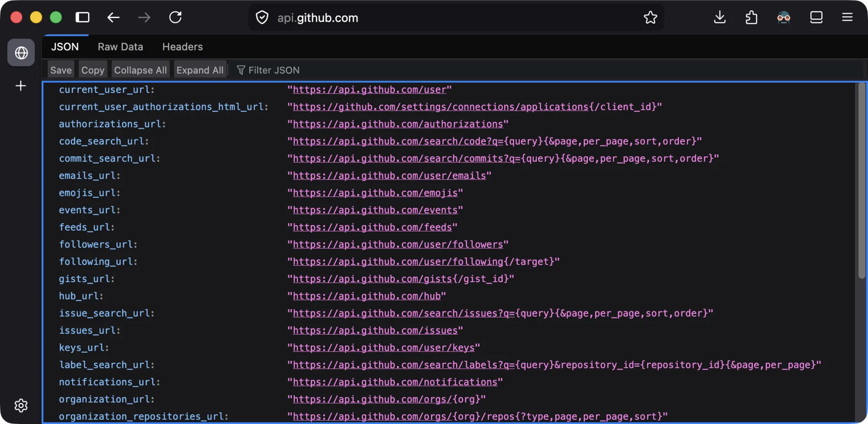
Task: Open the hamburger application menu
Action: coord(847,17)
